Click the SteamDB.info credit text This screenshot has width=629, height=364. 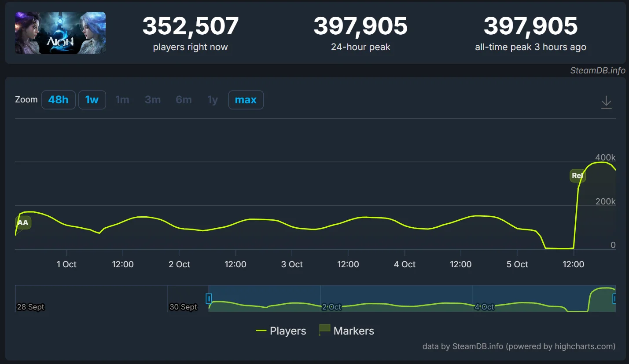(x=598, y=70)
